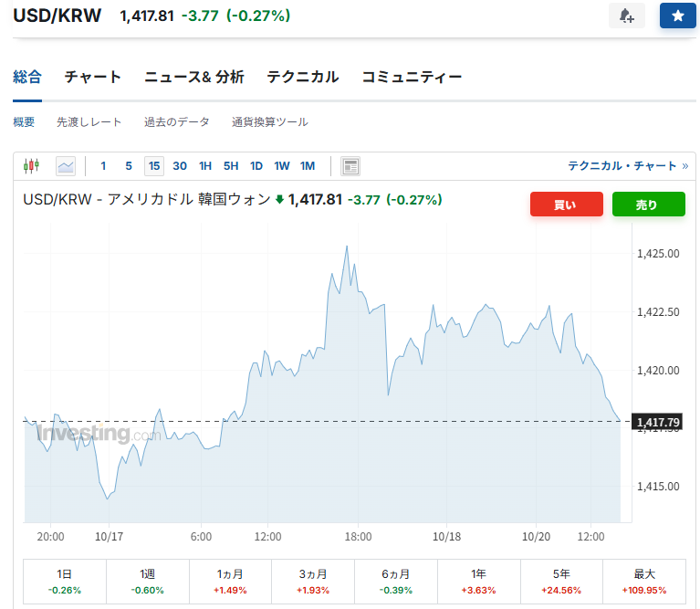
Task: Click the bell alert icon
Action: (x=626, y=16)
